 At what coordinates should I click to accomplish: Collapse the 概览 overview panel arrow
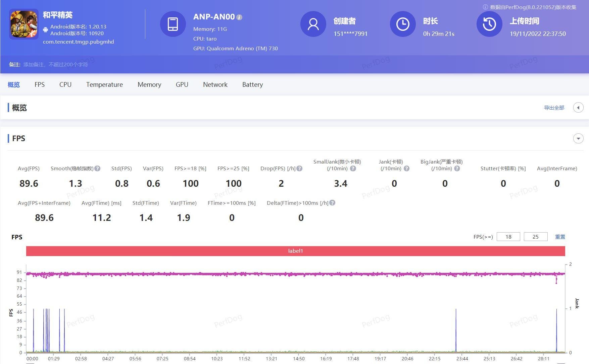click(x=578, y=108)
